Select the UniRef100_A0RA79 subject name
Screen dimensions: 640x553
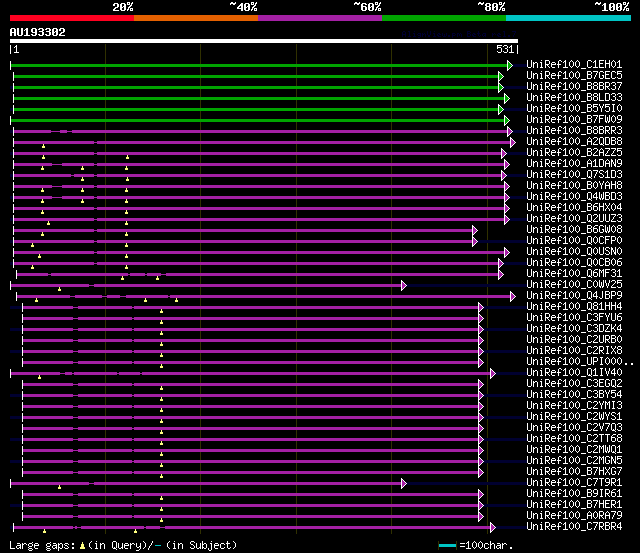[x=574, y=516]
